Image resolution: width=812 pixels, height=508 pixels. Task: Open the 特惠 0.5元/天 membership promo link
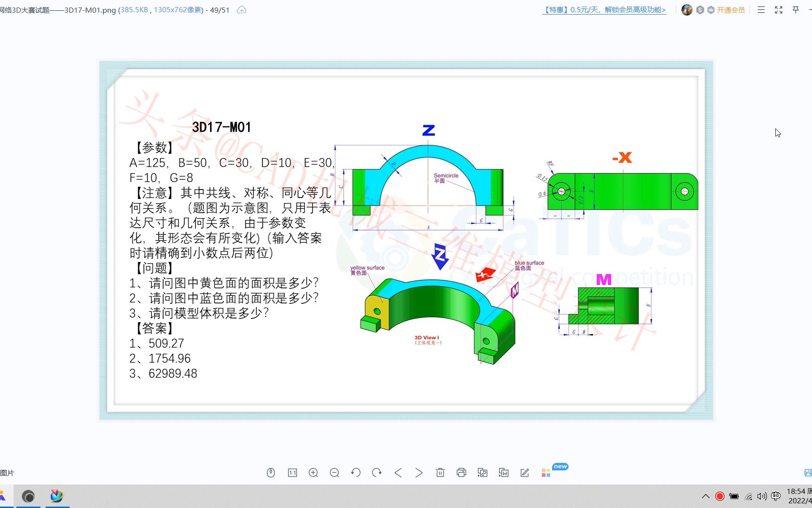(604, 10)
